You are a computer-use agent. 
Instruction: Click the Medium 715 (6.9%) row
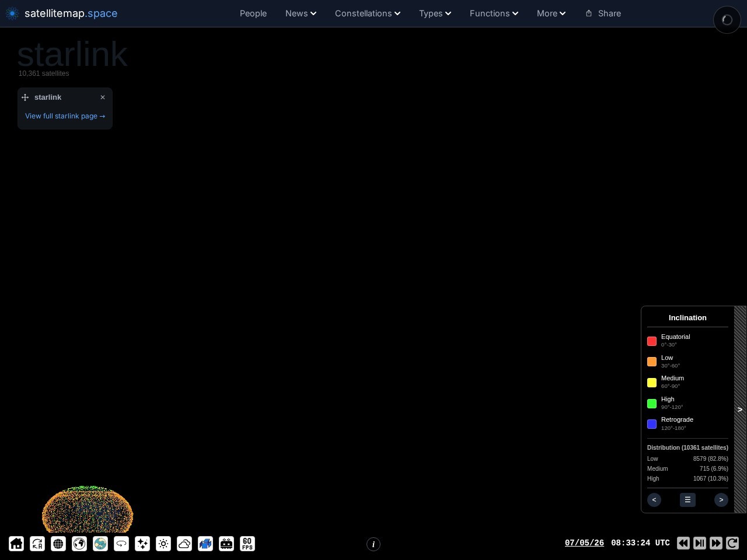tap(687, 468)
